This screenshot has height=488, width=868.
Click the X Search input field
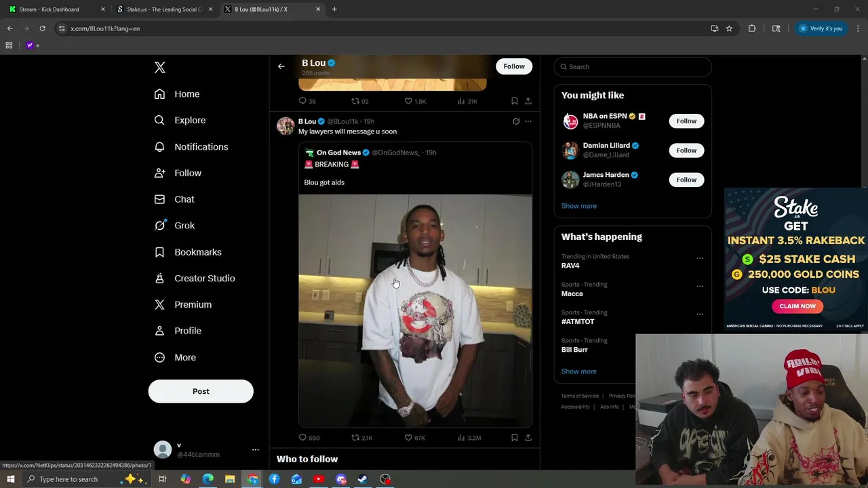pyautogui.click(x=633, y=66)
